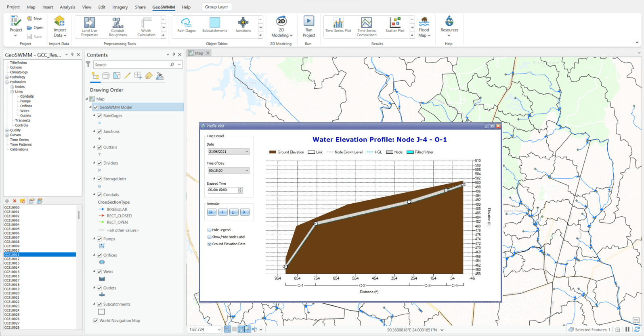The image size is (644, 336).
Task: Select List By Data Source icon
Action: pos(106,76)
